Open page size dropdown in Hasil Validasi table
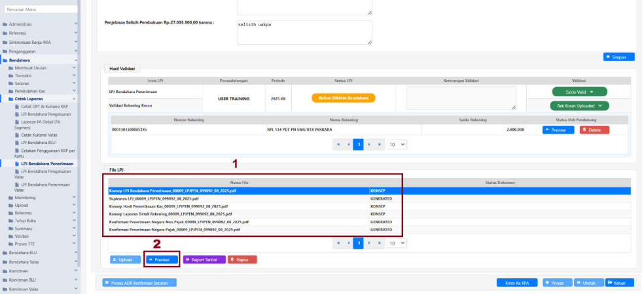 click(397, 144)
